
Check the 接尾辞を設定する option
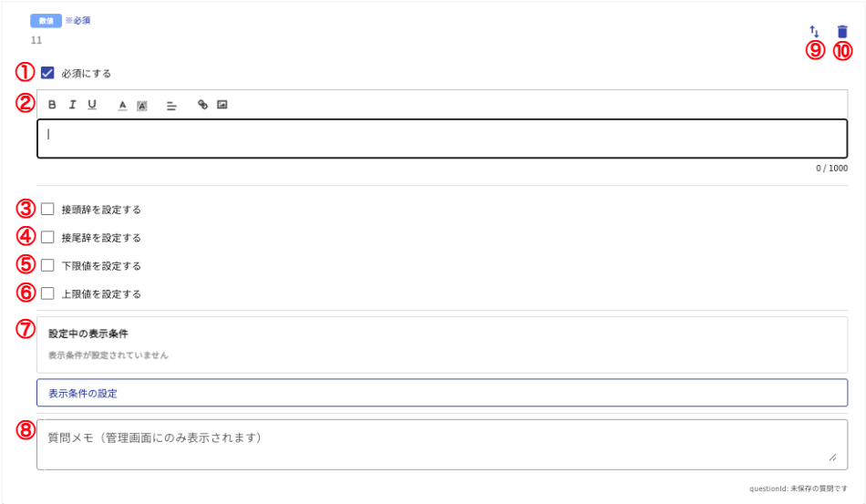(47, 237)
